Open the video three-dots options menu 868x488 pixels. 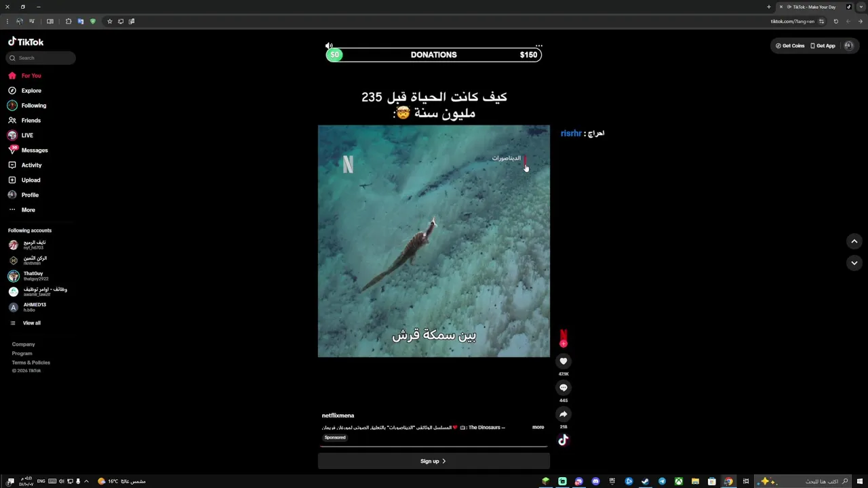pyautogui.click(x=539, y=46)
